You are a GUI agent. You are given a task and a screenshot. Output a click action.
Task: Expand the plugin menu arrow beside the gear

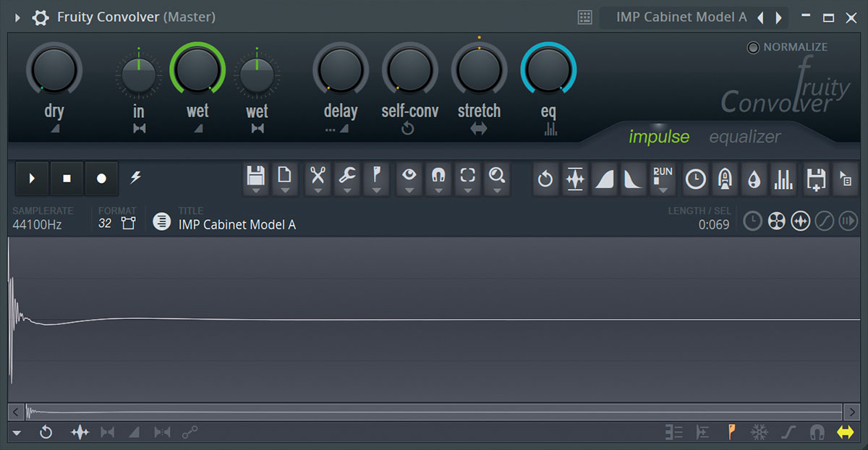pos(18,17)
